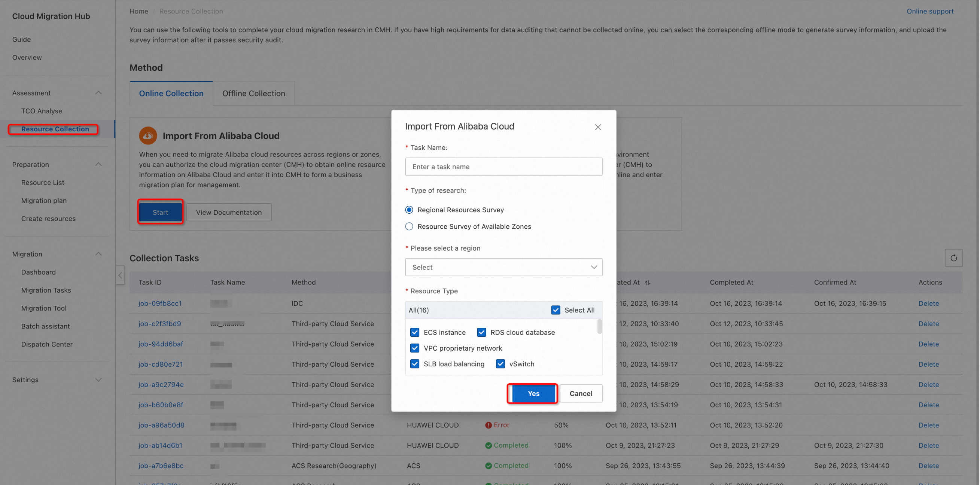Image resolution: width=980 pixels, height=485 pixels.
Task: Open task job-c2f3fbd9
Action: pos(159,323)
